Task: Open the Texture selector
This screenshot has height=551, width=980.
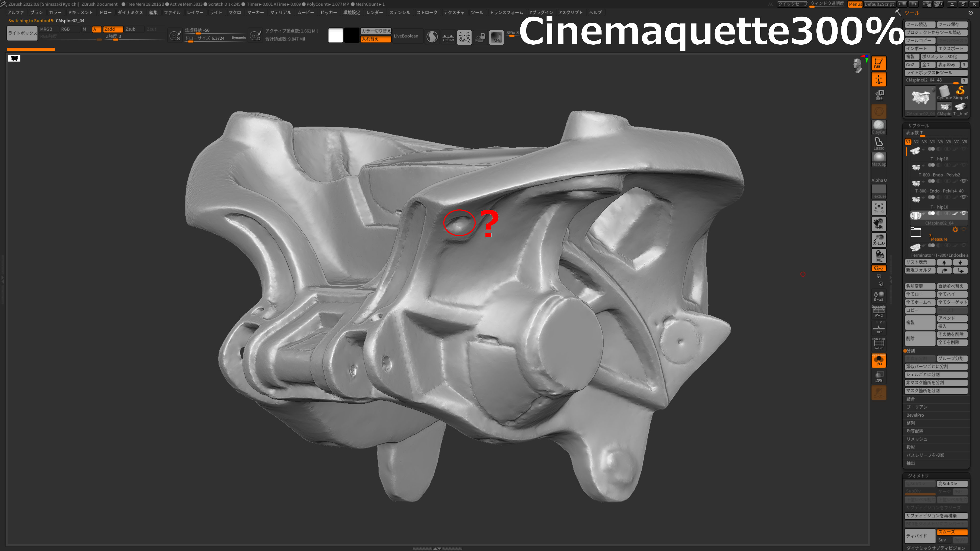Action: (x=878, y=191)
